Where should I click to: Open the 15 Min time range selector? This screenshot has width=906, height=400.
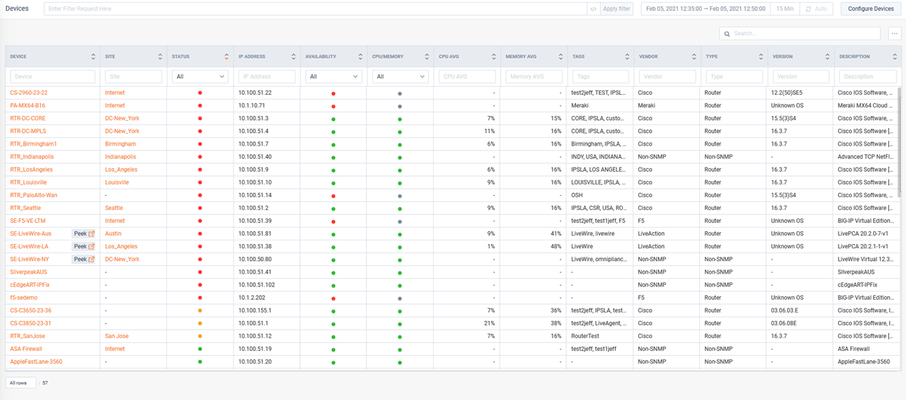785,9
